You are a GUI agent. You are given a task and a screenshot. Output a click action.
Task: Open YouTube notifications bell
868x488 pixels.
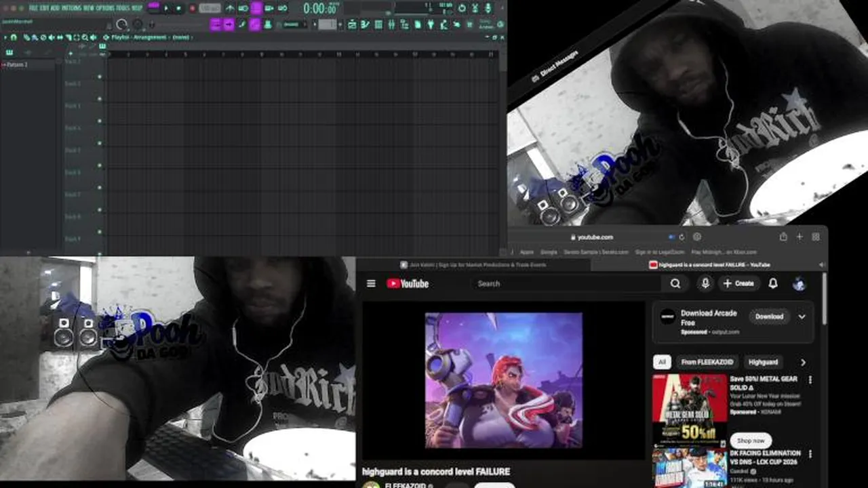(773, 283)
